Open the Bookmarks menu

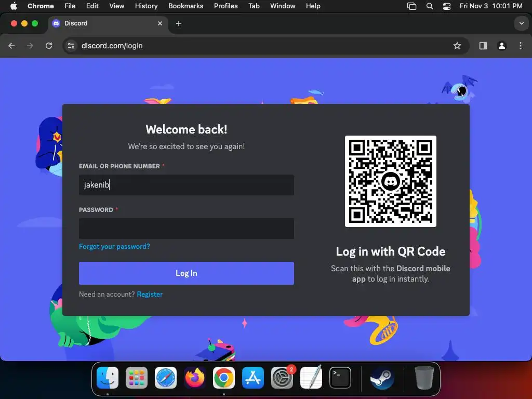click(x=185, y=6)
